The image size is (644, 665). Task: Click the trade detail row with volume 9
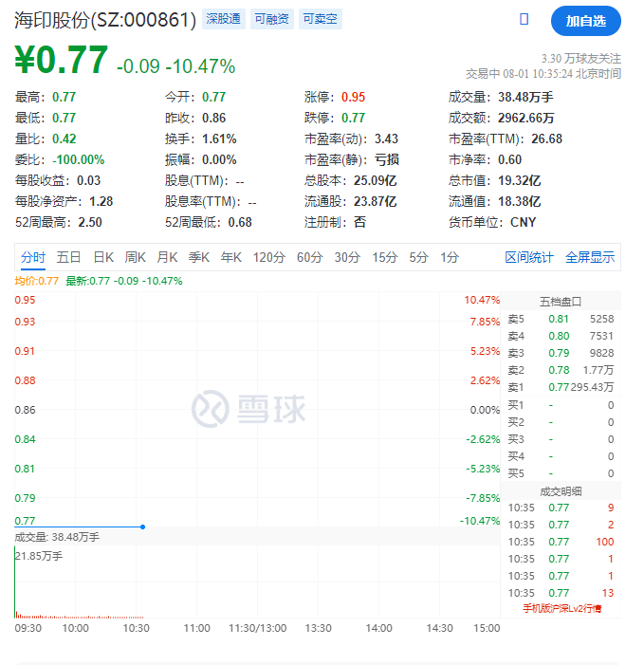coord(561,508)
